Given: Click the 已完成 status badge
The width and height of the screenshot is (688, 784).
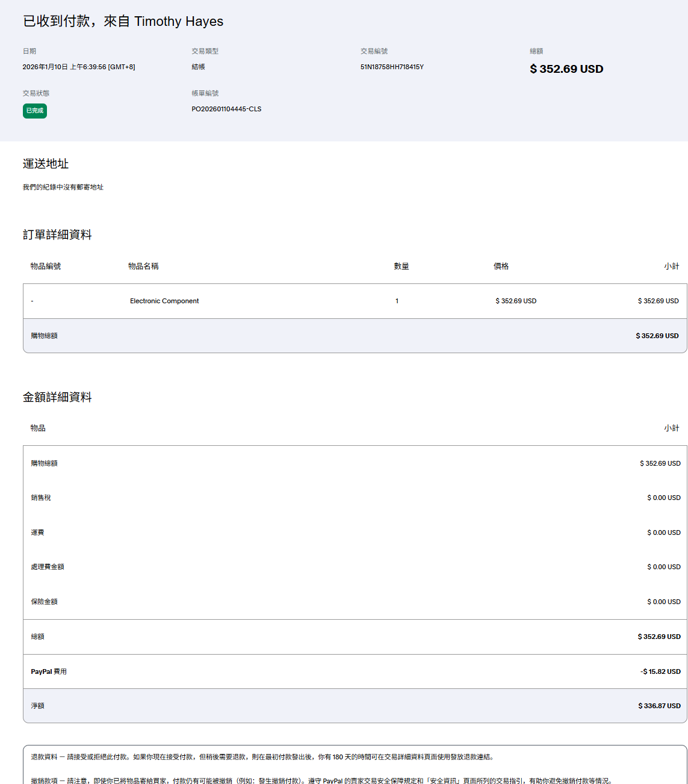Looking at the screenshot, I should (35, 111).
